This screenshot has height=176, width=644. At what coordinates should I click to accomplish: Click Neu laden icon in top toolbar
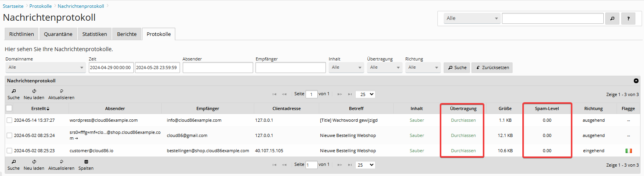(34, 91)
